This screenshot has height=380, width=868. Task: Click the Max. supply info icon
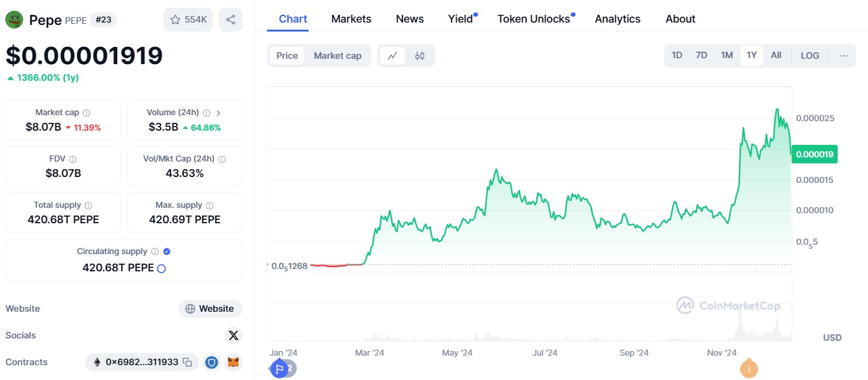(209, 205)
